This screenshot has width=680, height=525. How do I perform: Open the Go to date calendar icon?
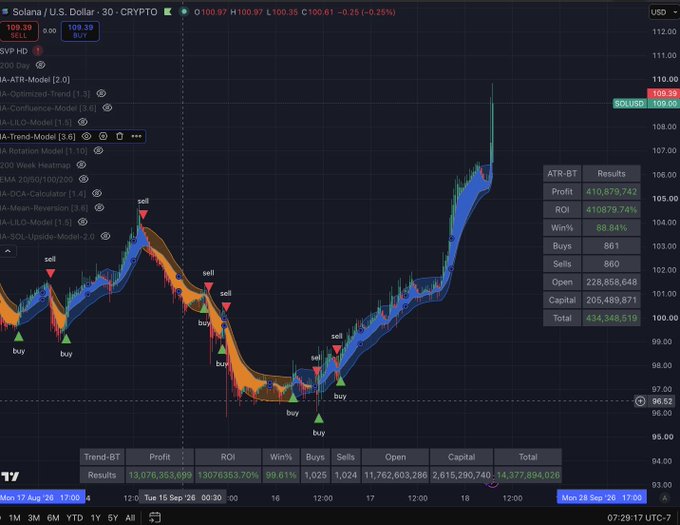(x=155, y=517)
